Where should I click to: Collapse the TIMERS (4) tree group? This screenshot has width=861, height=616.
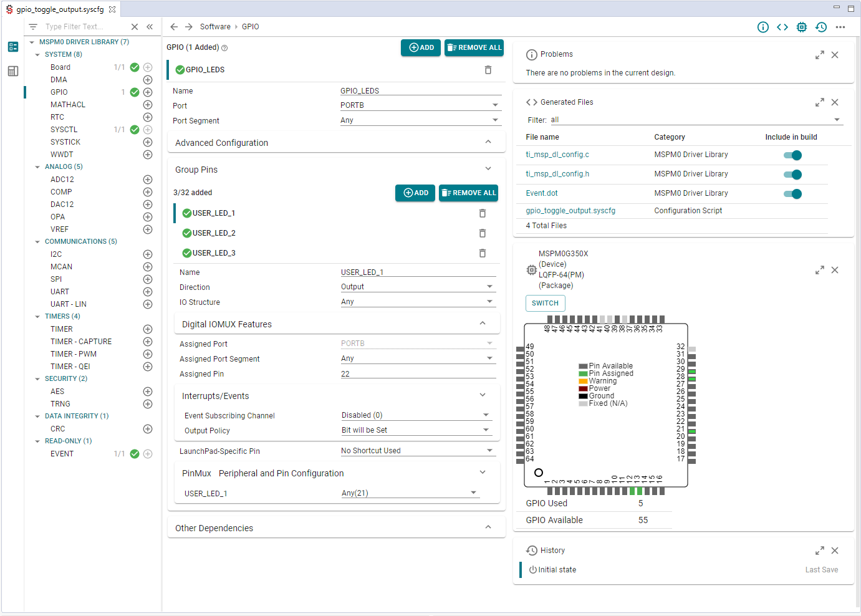click(37, 317)
